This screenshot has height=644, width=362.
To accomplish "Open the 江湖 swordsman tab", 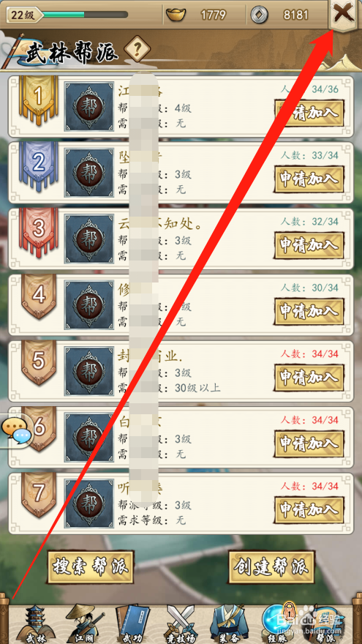I will (84, 624).
